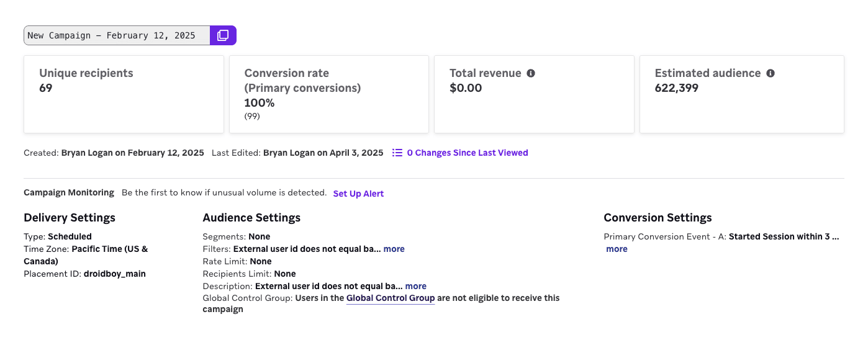Click the droidboy_main placement ID text

click(115, 274)
